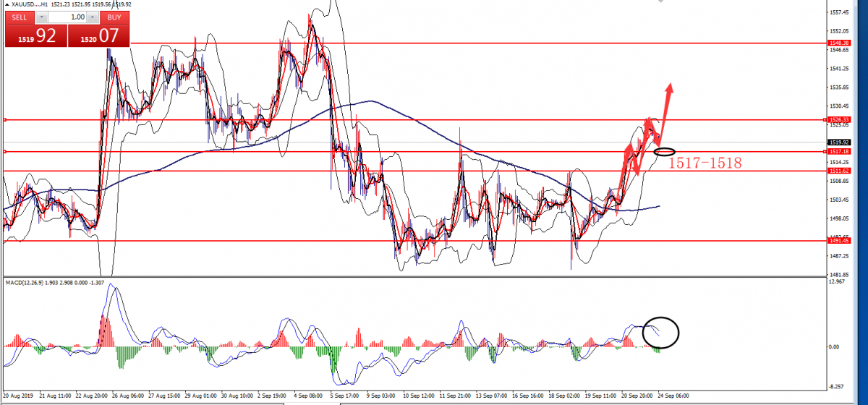The height and width of the screenshot is (405, 868).
Task: Click the 1517-1518 red text label
Action: coord(704,163)
